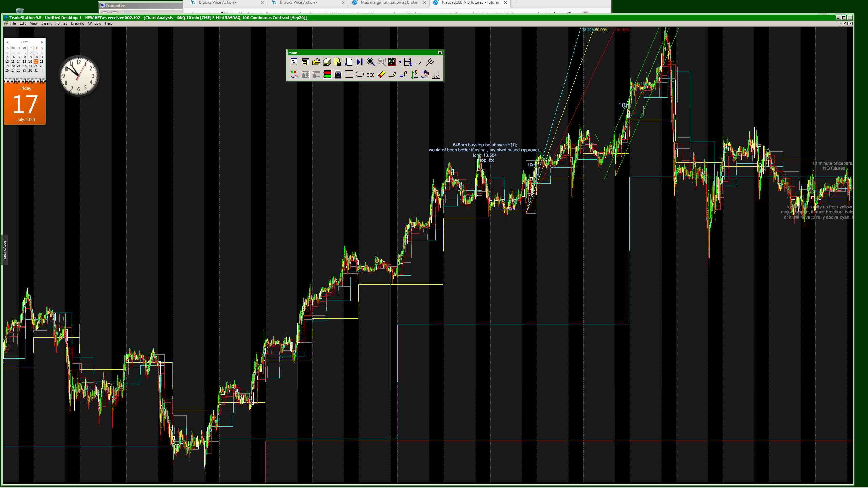Click the red and green bars icon
This screenshot has width=868, height=488.
(327, 74)
